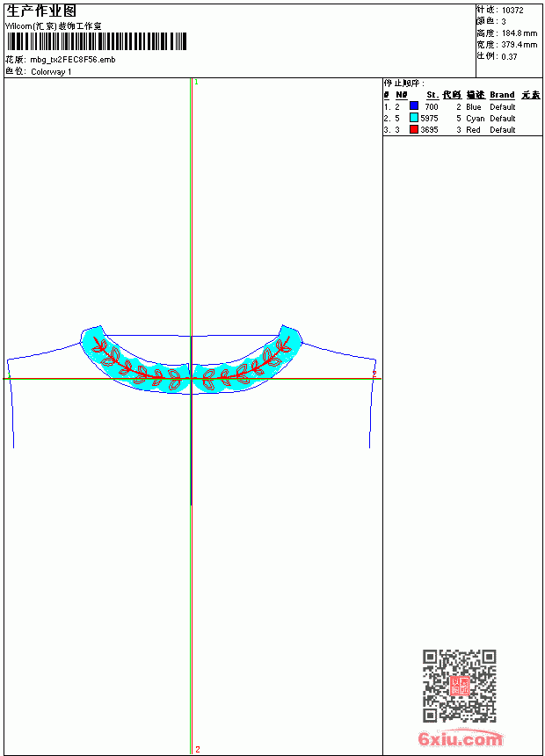This screenshot has width=545, height=756.
Task: Click the cyan collar embroidery design
Action: point(191,360)
